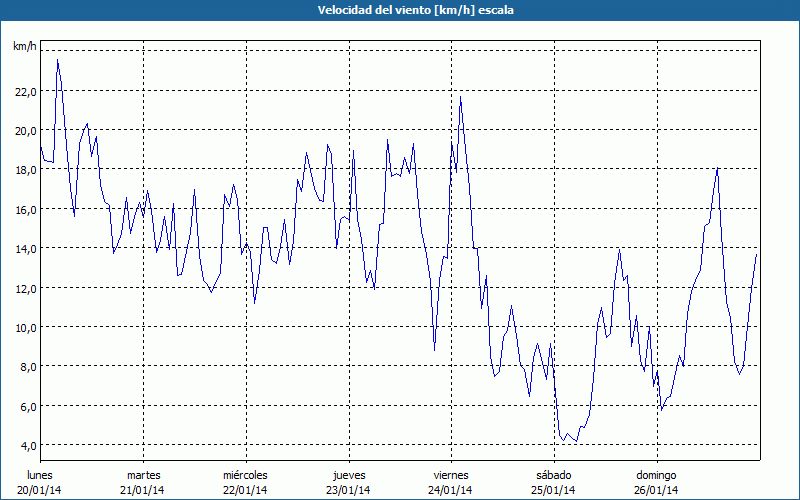Click the chart title 'Velocidad del viento [km/h] escala'

pyautogui.click(x=400, y=10)
